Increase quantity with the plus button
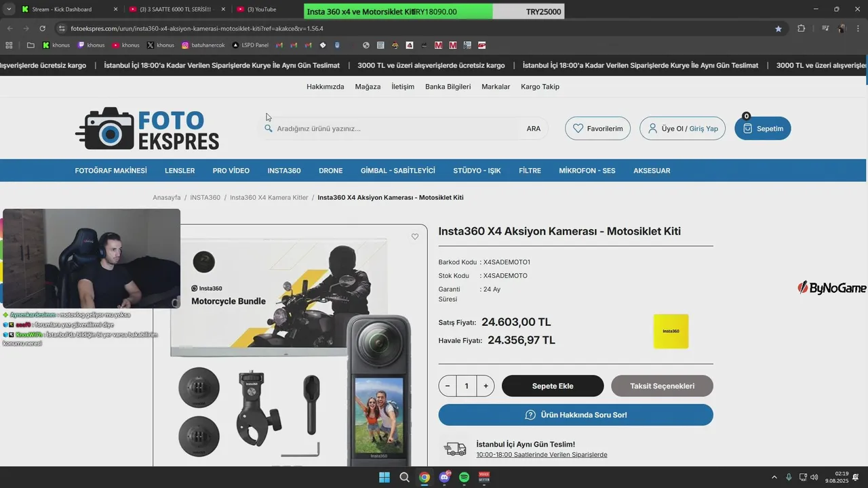868x488 pixels. pyautogui.click(x=486, y=386)
